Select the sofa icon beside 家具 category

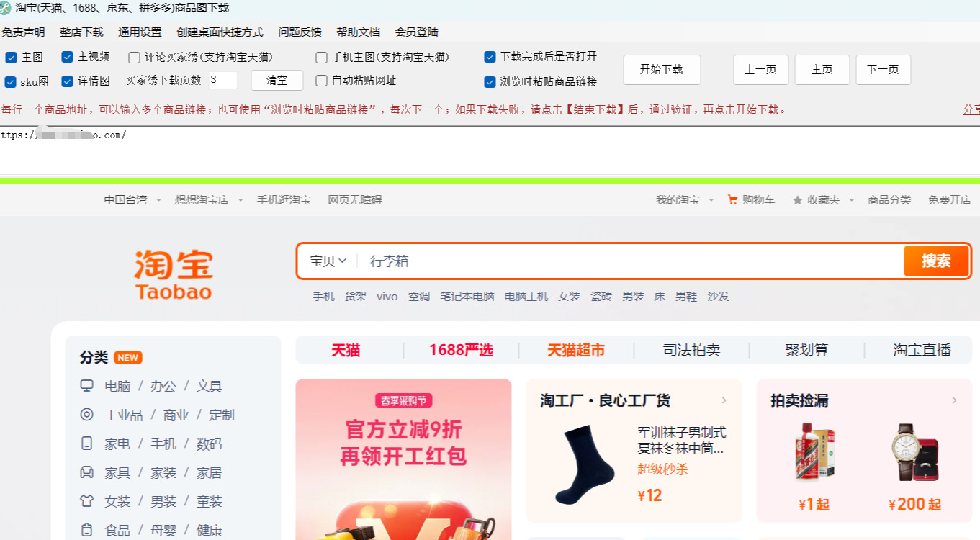[87, 472]
